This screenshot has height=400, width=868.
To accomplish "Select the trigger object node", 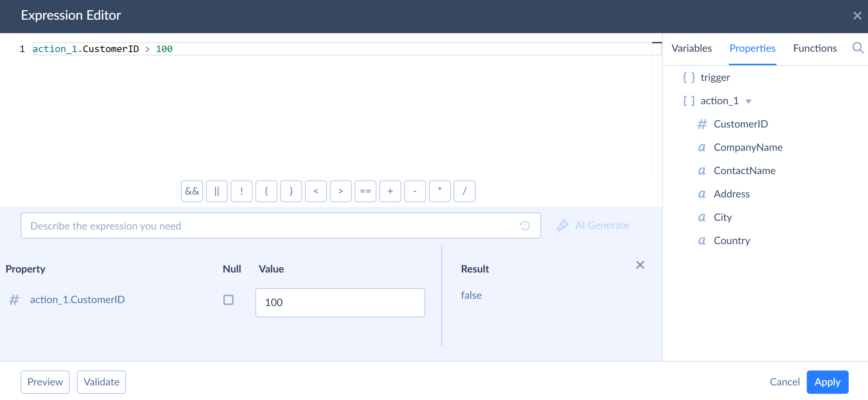I will (x=715, y=77).
